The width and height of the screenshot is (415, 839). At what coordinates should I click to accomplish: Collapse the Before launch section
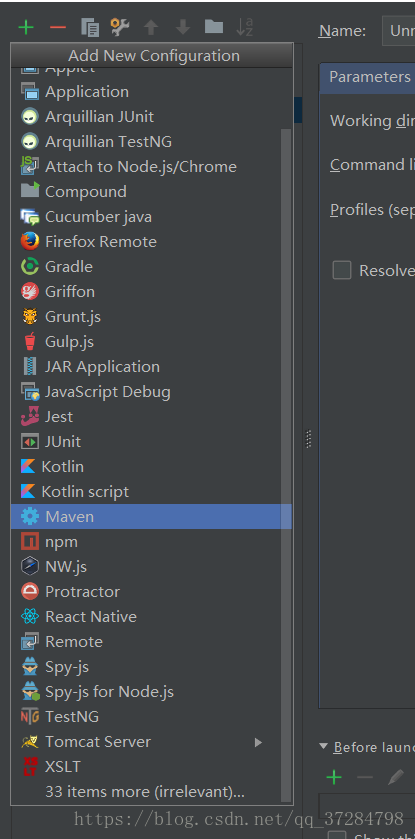click(x=324, y=746)
